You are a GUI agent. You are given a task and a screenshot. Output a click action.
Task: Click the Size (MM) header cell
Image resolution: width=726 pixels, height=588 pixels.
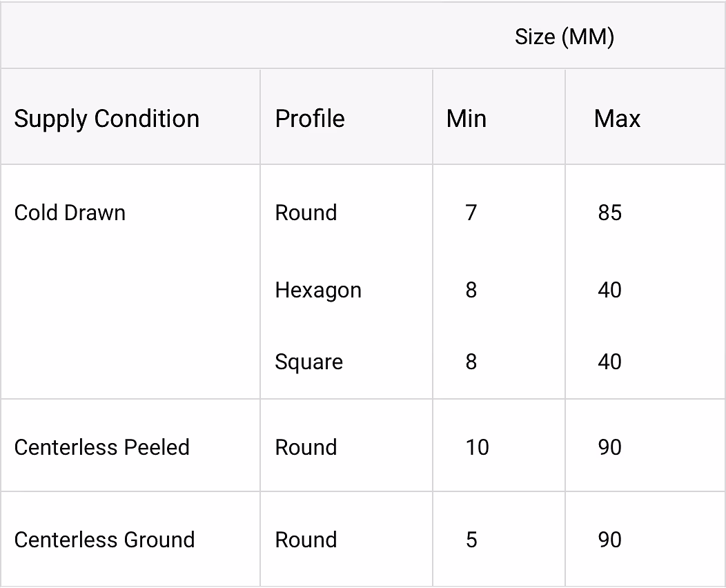(564, 37)
